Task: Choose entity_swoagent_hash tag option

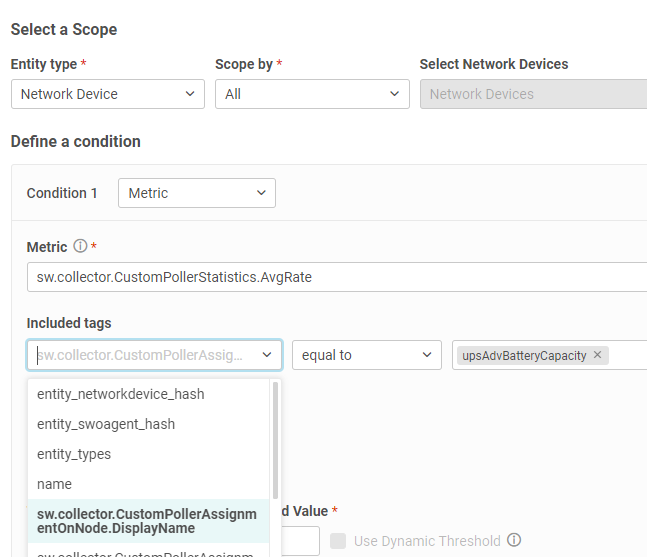Action: point(105,424)
